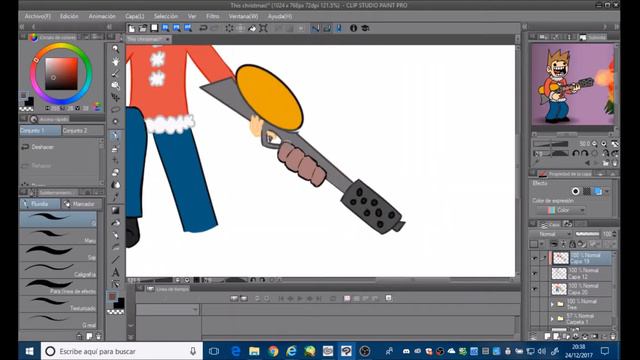The image size is (640, 360).
Task: Click the New file icon in command bar
Action: point(131,28)
